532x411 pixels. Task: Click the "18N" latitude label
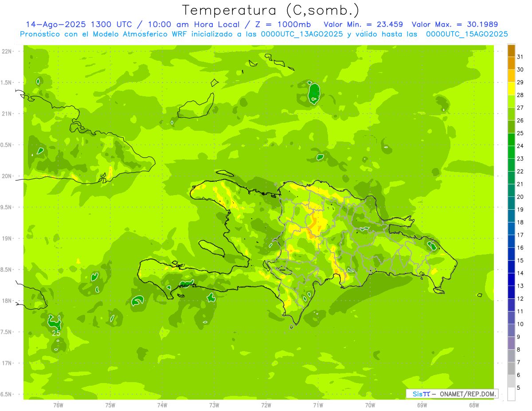7,301
